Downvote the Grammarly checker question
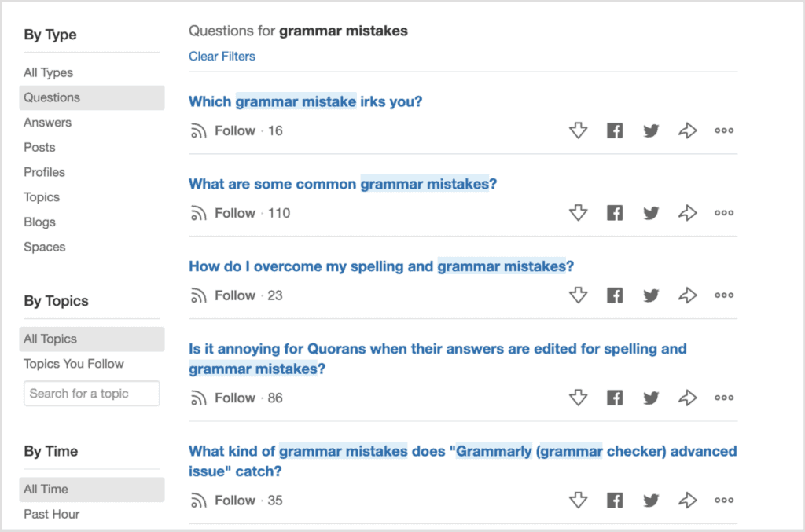Viewport: 805px width, 532px height. pyautogui.click(x=578, y=500)
